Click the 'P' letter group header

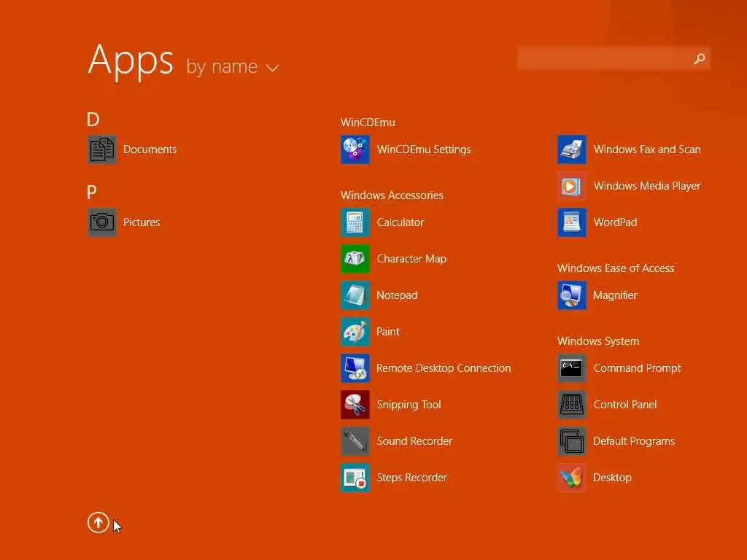91,192
